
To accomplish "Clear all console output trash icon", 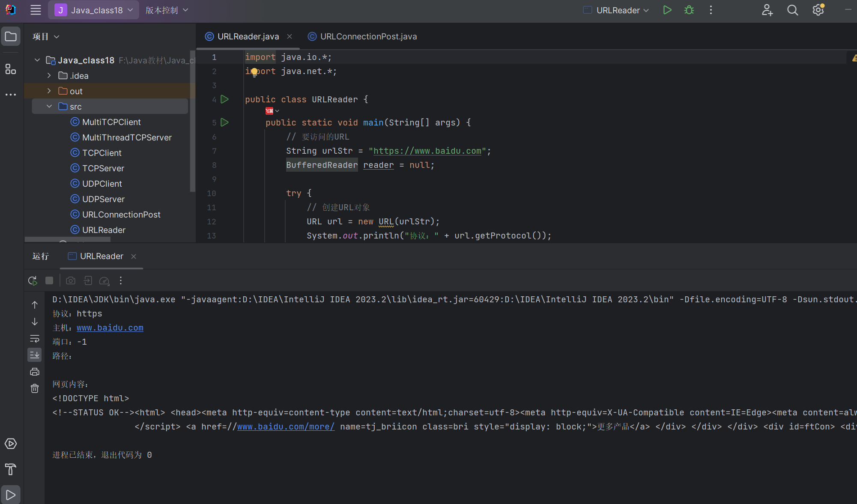I will (x=35, y=388).
